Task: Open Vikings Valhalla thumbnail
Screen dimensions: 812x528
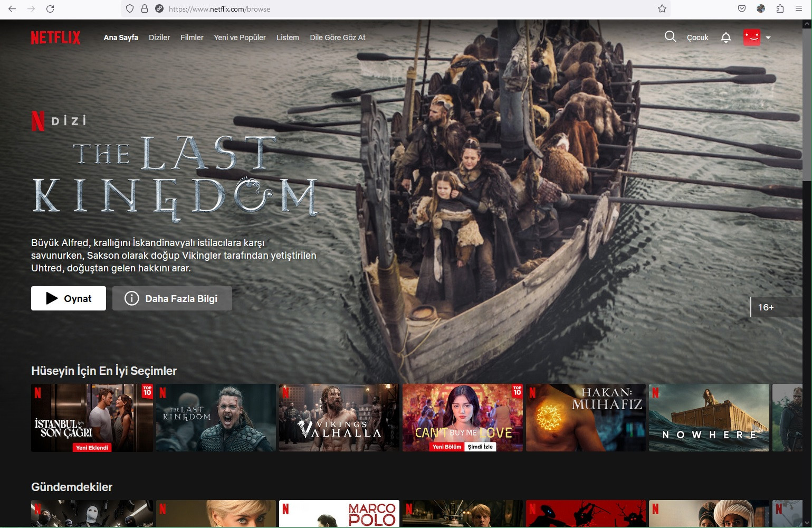Action: 339,418
